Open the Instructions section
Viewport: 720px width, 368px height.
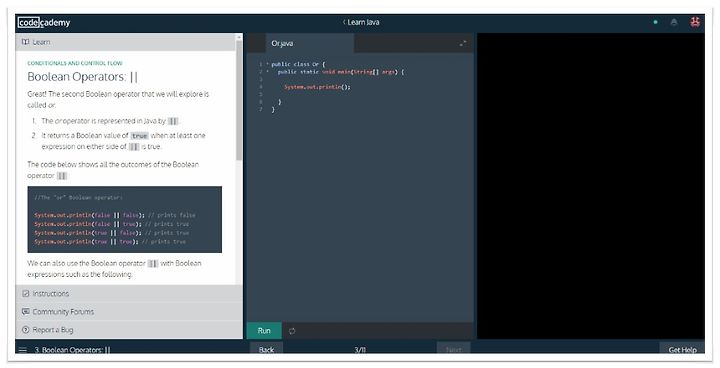[x=129, y=294]
